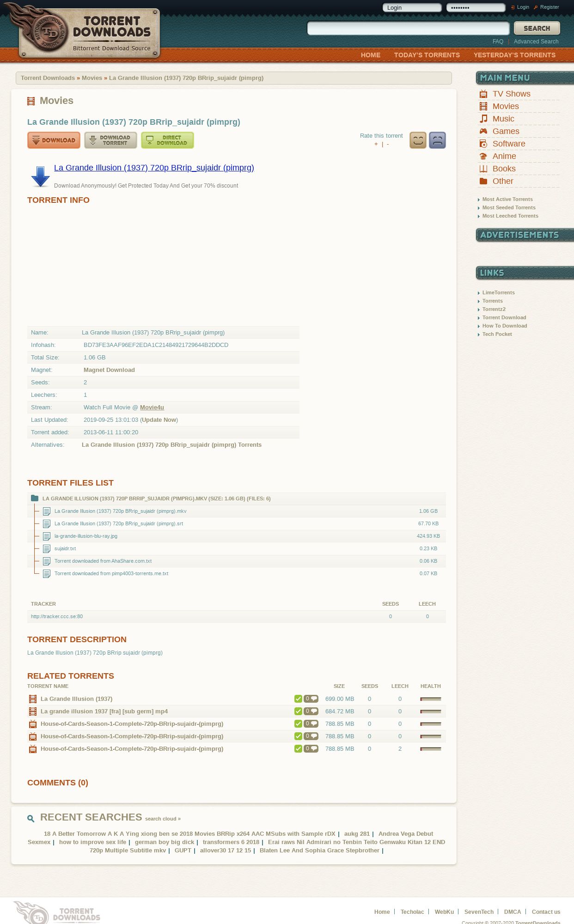Click the TV Shows icon in main menu

tap(483, 94)
